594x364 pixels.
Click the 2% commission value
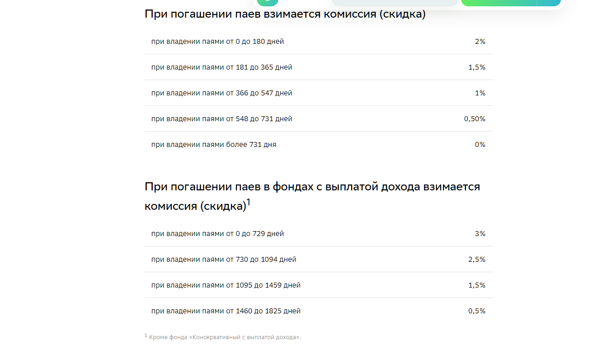coord(480,42)
